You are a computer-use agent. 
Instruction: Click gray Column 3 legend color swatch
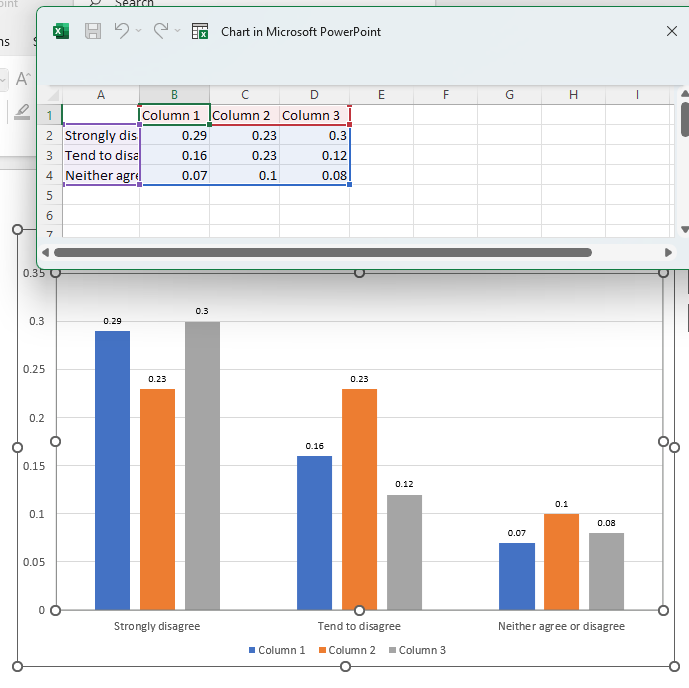393,650
